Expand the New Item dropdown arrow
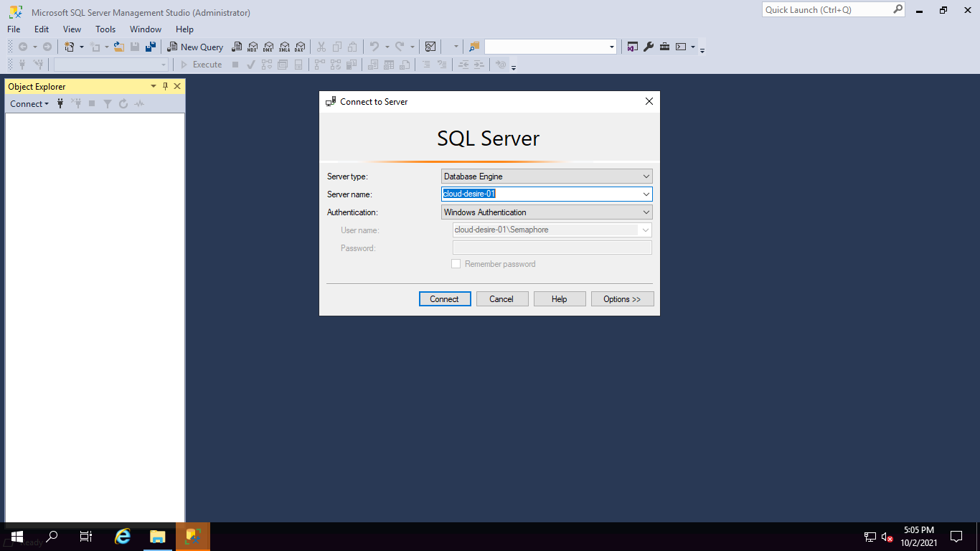 tap(82, 47)
